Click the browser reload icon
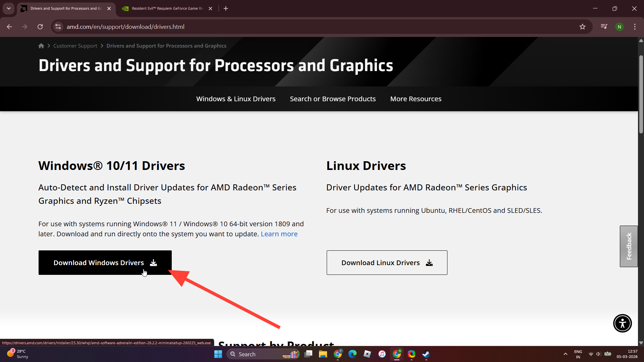This screenshot has height=362, width=644. [x=40, y=27]
